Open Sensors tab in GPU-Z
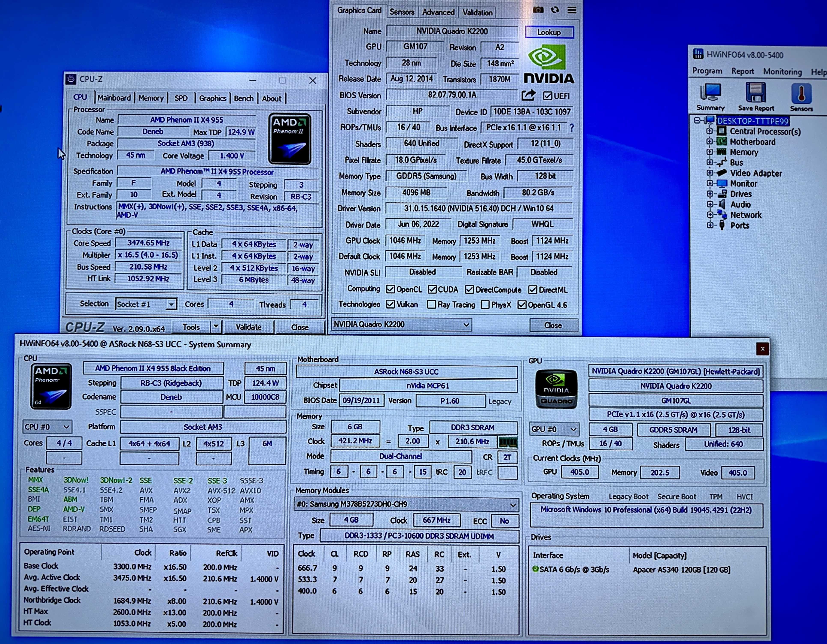Image resolution: width=827 pixels, height=644 pixels. tap(402, 12)
